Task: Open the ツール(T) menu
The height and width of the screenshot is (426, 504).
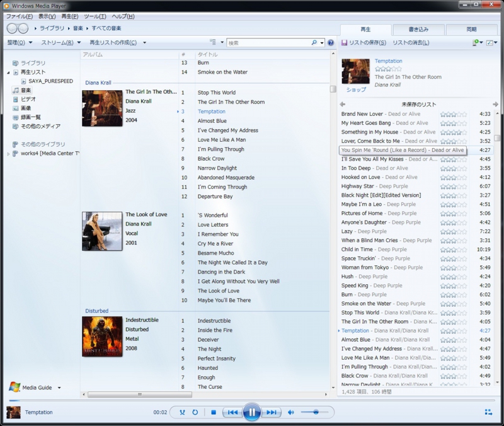Action: point(95,16)
